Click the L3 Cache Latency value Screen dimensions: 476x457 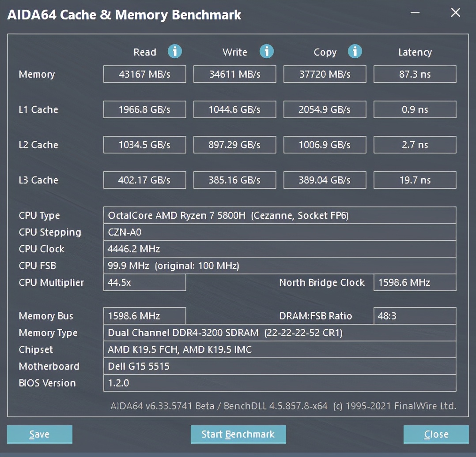pos(415,180)
